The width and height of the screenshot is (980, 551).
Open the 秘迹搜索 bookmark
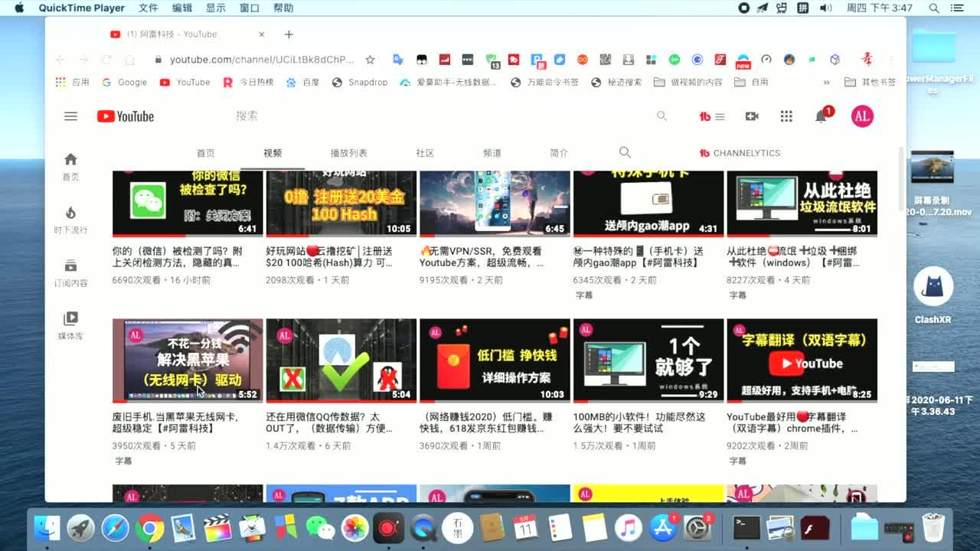pos(616,82)
